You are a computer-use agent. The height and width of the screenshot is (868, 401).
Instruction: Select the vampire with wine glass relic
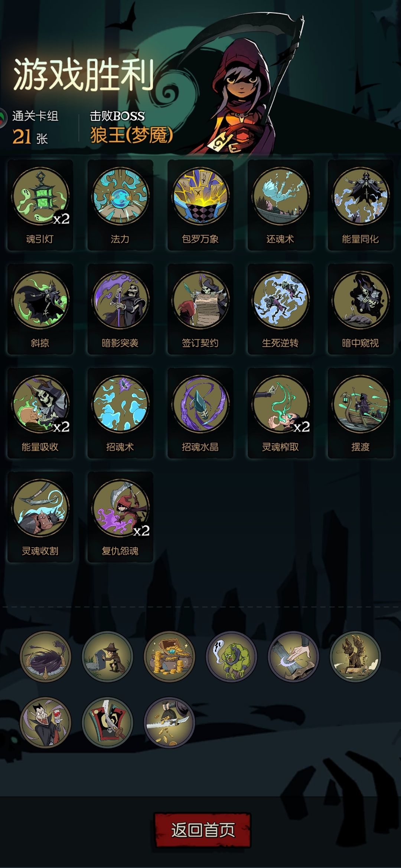pyautogui.click(x=45, y=722)
